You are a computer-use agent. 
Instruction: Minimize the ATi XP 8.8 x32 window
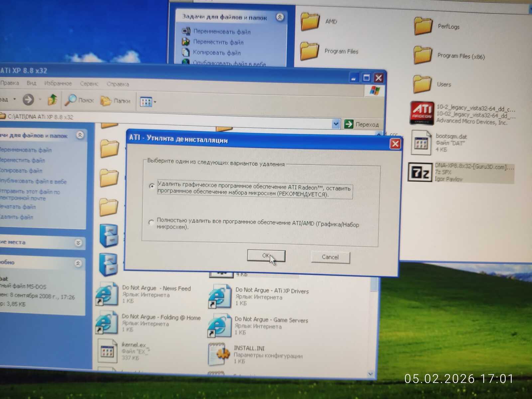pos(354,78)
